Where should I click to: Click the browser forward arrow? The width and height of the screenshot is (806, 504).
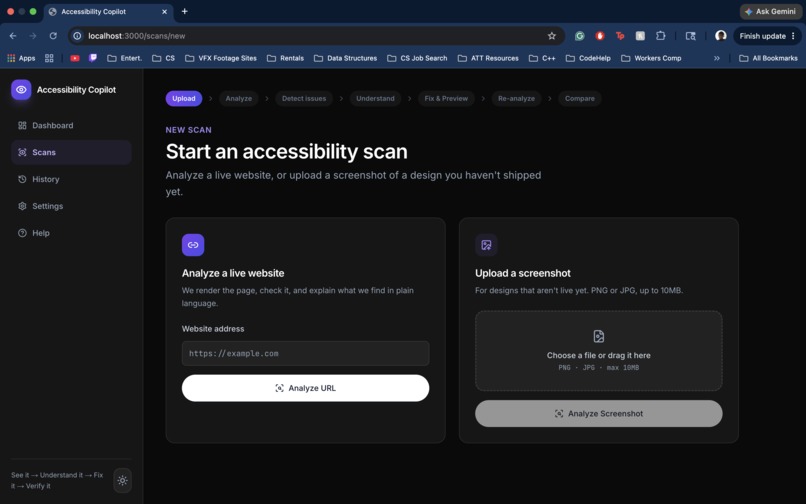[x=33, y=35]
